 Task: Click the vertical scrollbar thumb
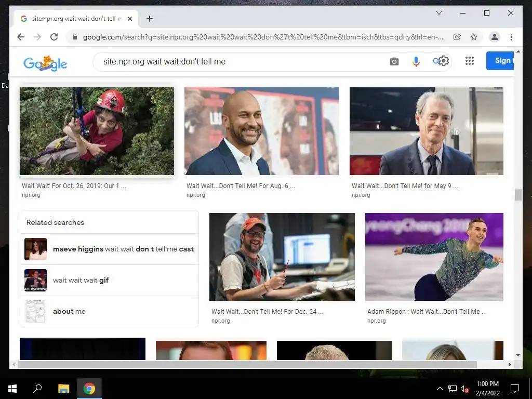[518, 195]
